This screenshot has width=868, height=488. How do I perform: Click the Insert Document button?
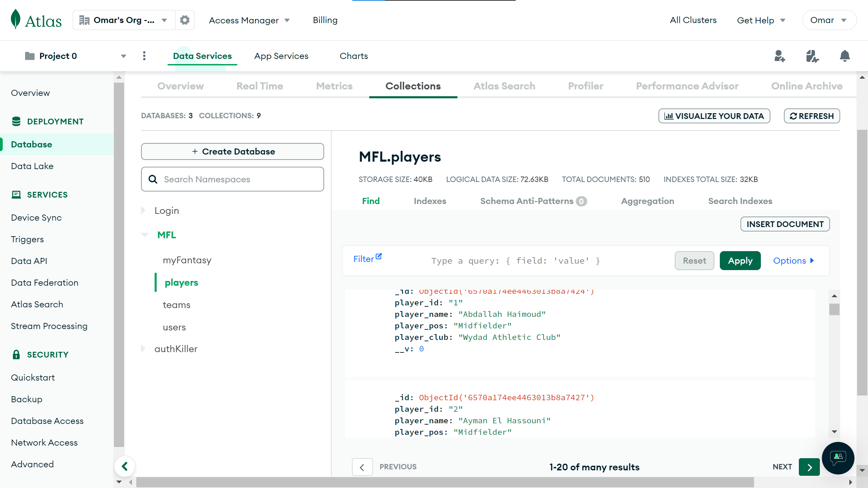pyautogui.click(x=785, y=224)
